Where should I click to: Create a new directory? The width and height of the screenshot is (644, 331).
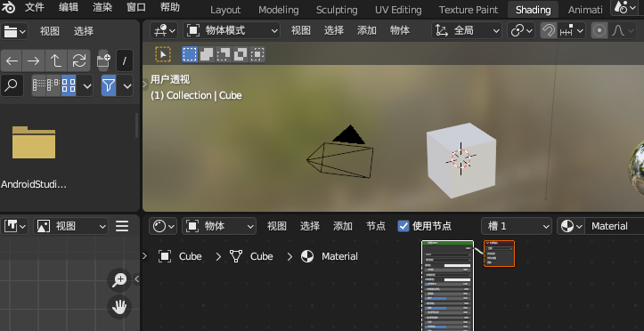(x=103, y=61)
